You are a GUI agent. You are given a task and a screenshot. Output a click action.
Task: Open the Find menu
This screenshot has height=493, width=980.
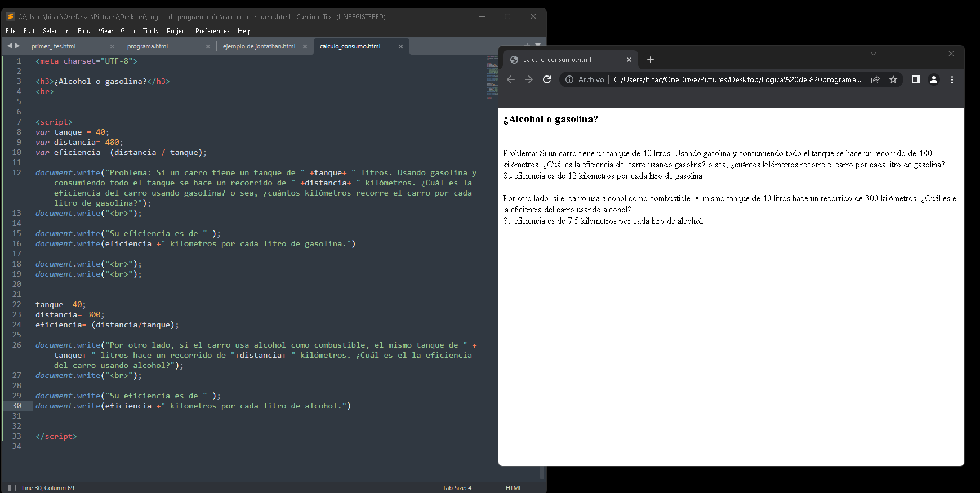(84, 31)
